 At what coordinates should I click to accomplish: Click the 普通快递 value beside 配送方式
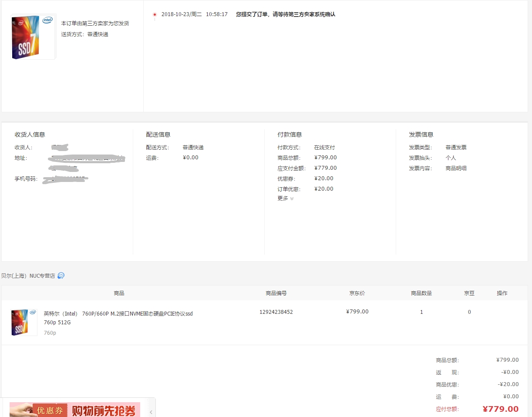(193, 148)
